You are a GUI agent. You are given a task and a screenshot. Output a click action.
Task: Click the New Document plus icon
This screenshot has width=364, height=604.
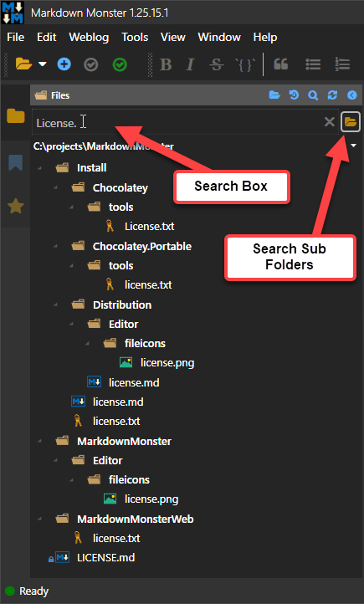pyautogui.click(x=64, y=64)
